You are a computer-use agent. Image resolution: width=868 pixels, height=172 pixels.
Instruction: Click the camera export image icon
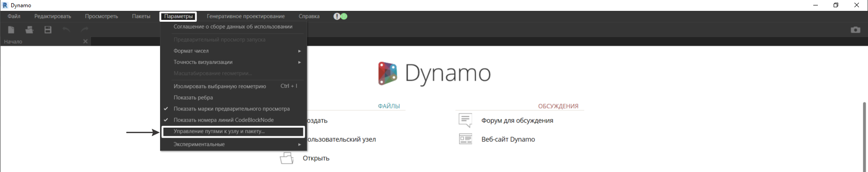855,30
